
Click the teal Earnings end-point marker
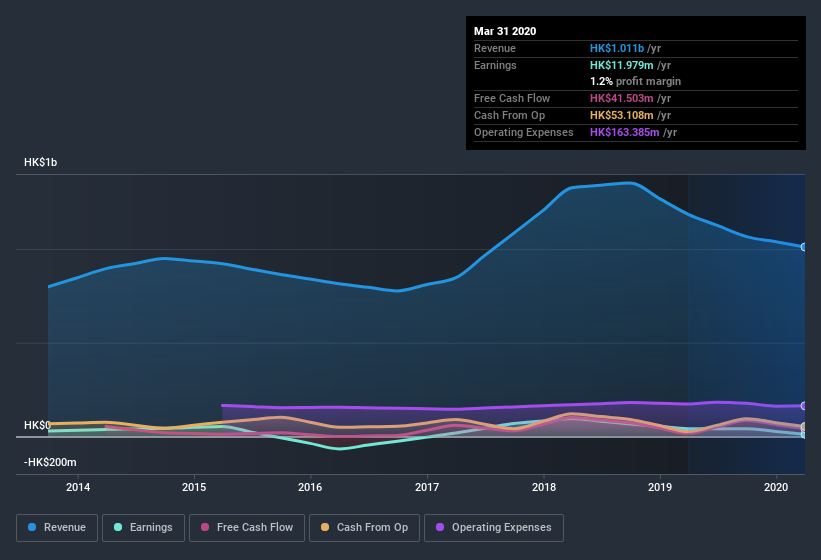click(x=804, y=434)
